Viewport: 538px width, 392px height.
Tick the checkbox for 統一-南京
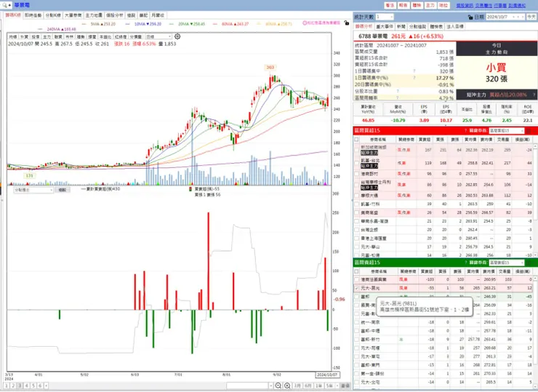[357, 322]
